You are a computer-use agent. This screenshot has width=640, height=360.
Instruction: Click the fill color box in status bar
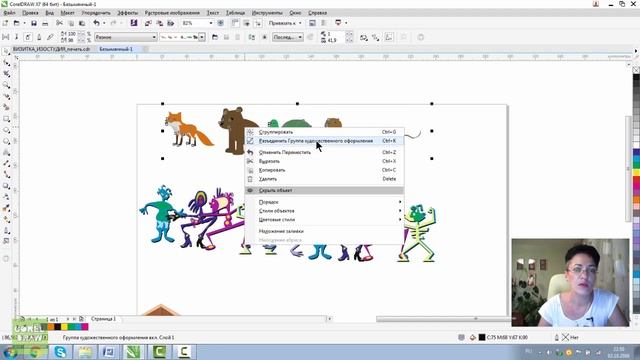(x=482, y=338)
